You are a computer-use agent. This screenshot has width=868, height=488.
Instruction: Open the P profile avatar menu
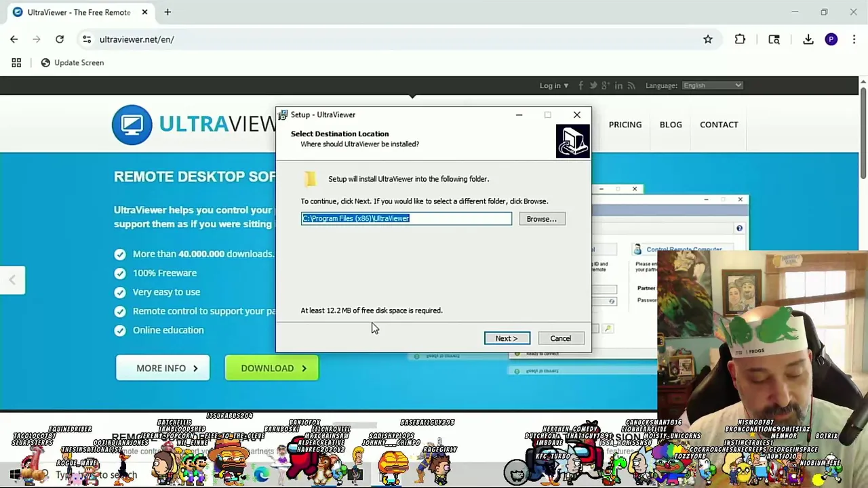pyautogui.click(x=831, y=39)
